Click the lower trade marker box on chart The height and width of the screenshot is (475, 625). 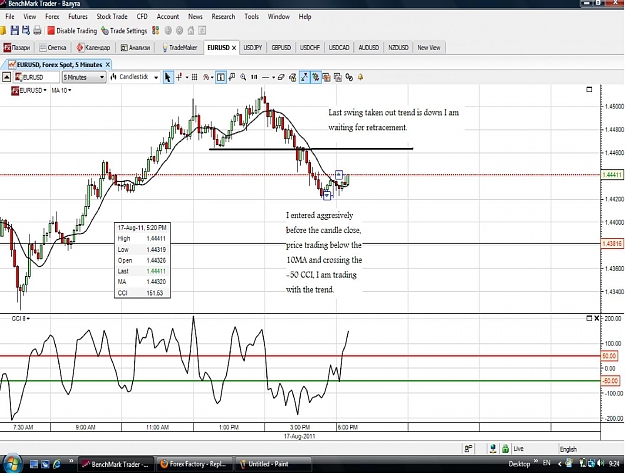pyautogui.click(x=327, y=195)
